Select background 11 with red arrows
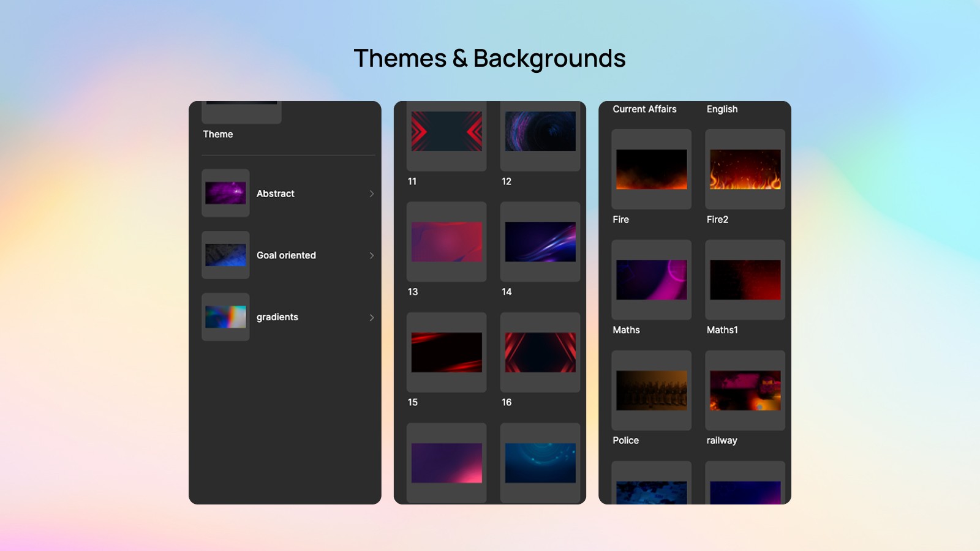Image resolution: width=980 pixels, height=551 pixels. [447, 132]
